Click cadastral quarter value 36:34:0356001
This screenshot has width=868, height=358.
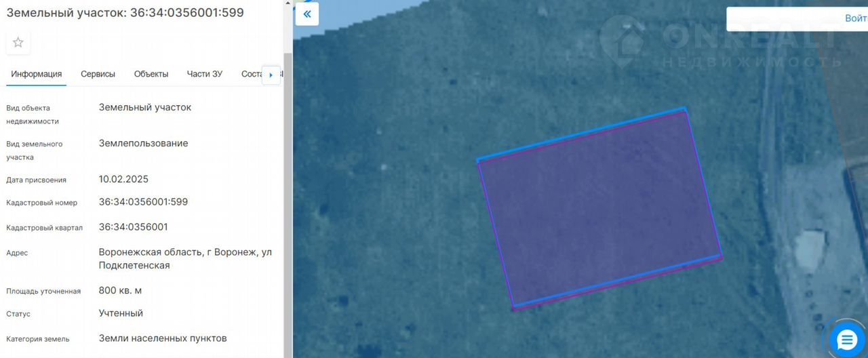(133, 227)
